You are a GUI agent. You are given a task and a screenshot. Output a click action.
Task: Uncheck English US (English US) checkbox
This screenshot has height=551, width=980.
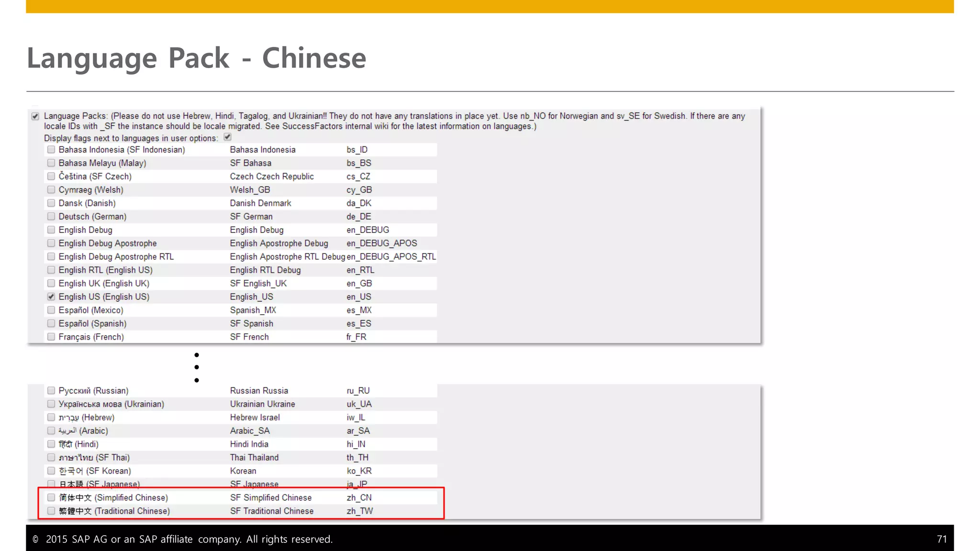51,297
